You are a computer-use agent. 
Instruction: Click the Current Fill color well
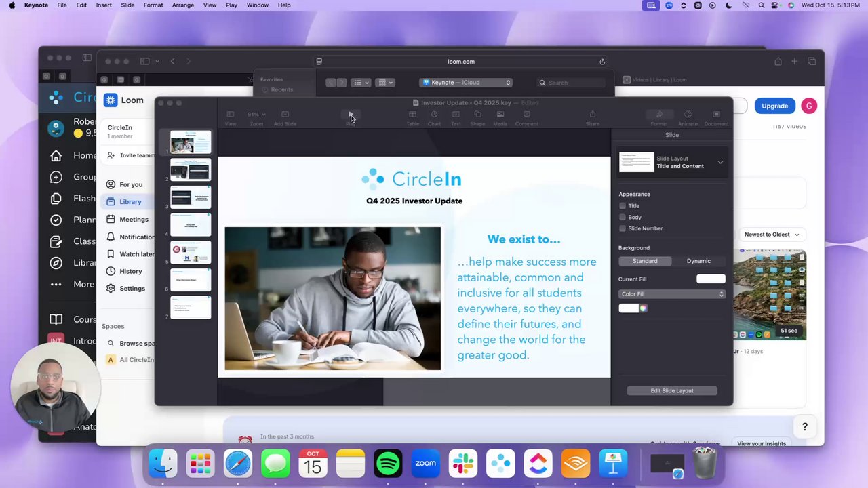point(711,279)
